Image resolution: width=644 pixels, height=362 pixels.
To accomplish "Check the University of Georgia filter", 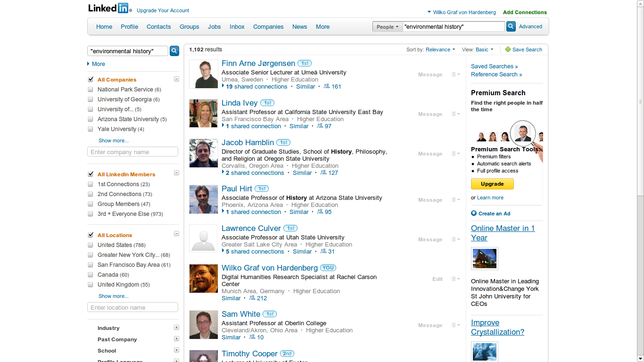I will click(91, 99).
